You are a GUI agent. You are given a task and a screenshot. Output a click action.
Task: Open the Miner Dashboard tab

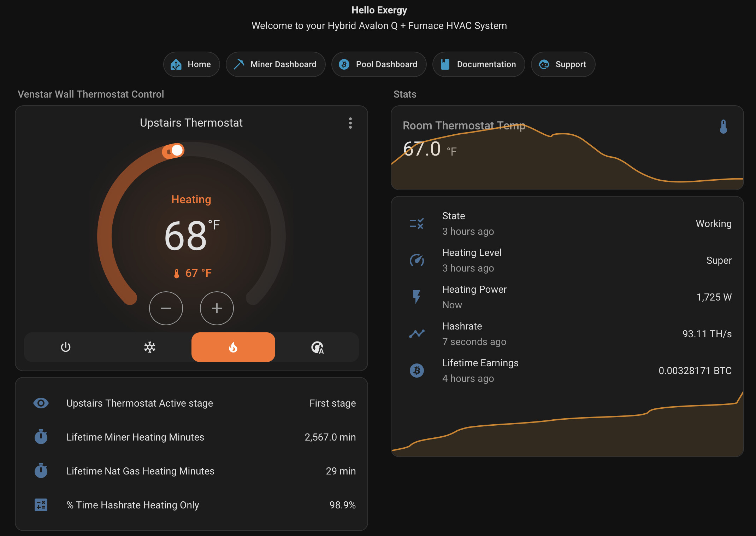[276, 64]
